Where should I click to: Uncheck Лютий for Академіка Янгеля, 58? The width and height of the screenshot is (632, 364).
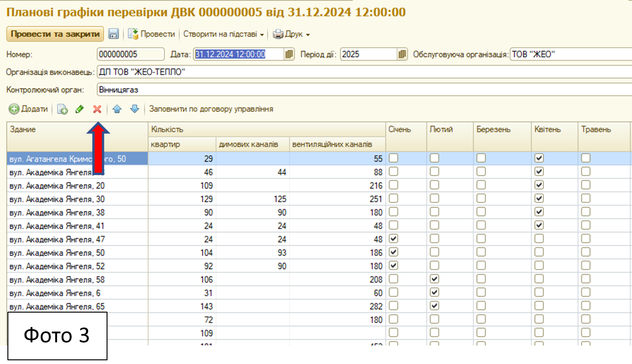[434, 279]
